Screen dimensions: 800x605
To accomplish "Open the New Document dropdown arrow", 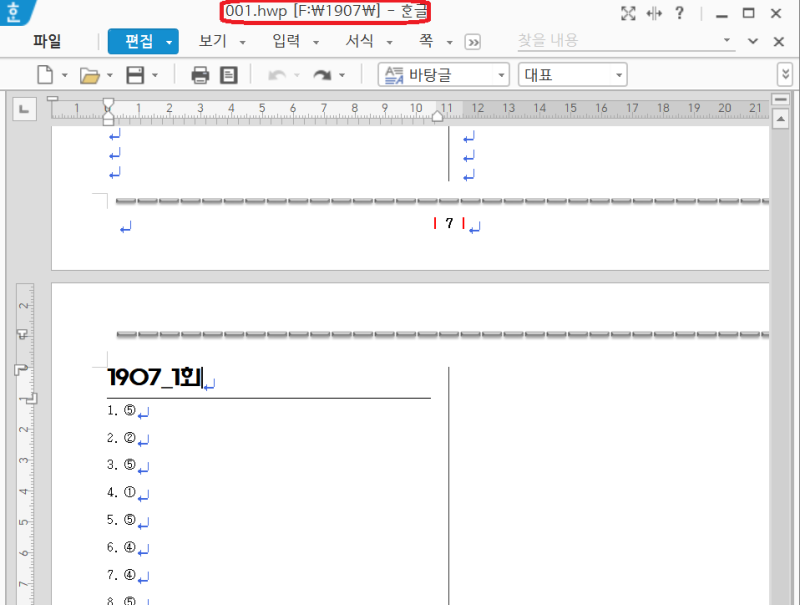I will click(x=65, y=75).
